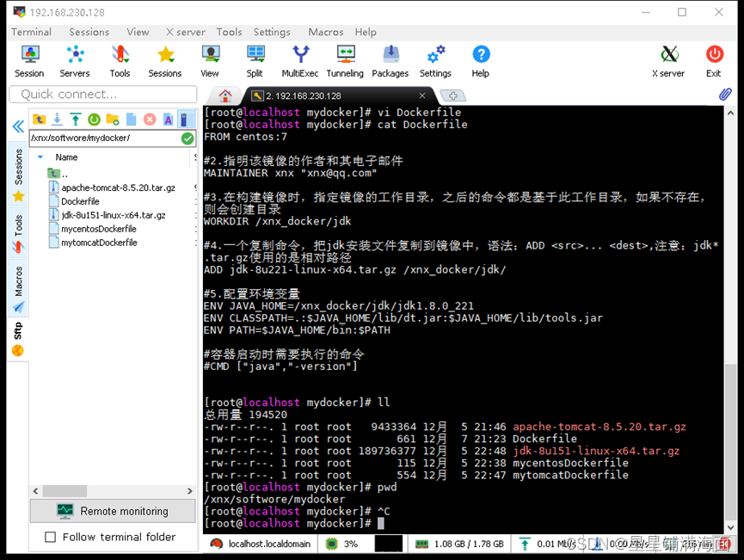Open the Macros menu
Screen dimensions: 744x560
click(x=325, y=32)
